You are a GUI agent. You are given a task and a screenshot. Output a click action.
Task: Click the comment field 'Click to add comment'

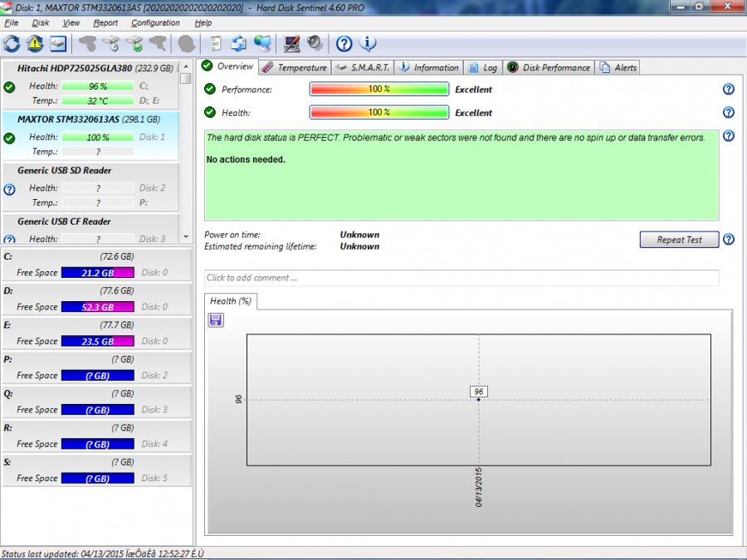[461, 278]
